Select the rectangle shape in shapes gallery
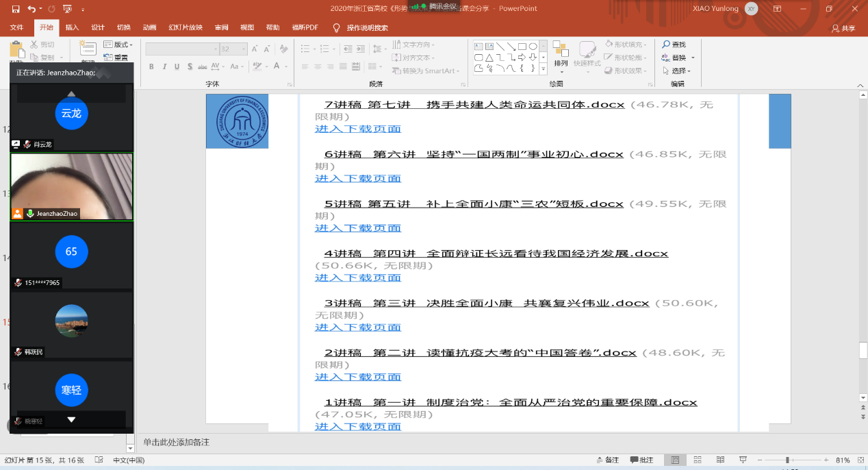The image size is (868, 470). click(522, 46)
